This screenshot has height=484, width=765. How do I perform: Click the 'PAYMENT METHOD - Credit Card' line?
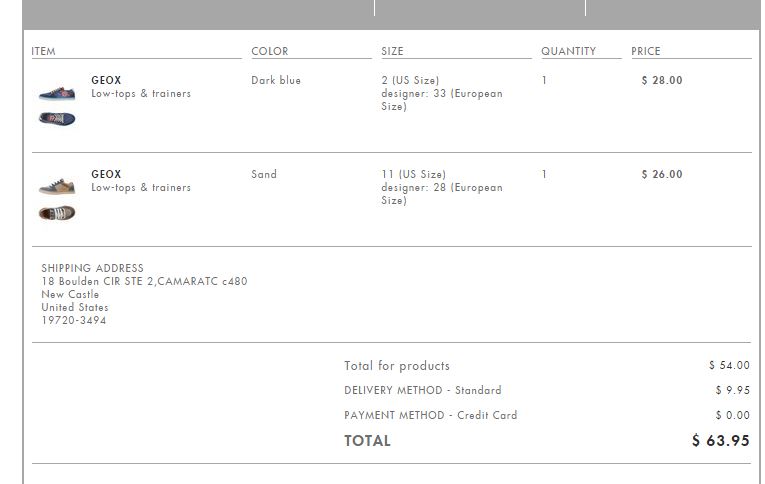pos(431,415)
